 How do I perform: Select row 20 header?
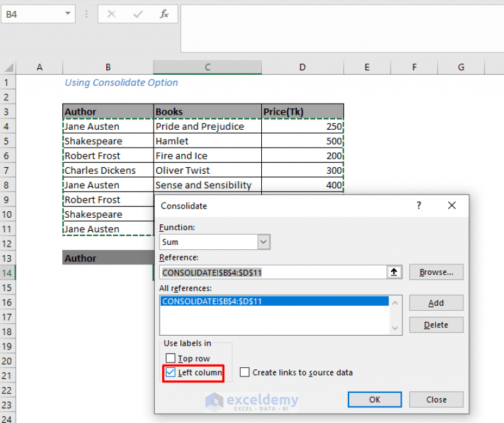tap(7, 361)
